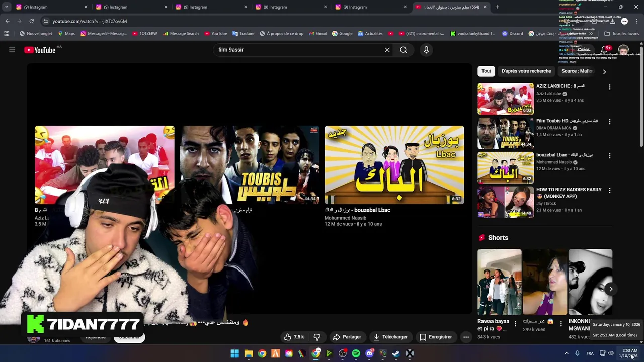Image resolution: width=644 pixels, height=362 pixels.
Task: Open the taskbar clock showing 2:53 AM
Action: coord(629,353)
